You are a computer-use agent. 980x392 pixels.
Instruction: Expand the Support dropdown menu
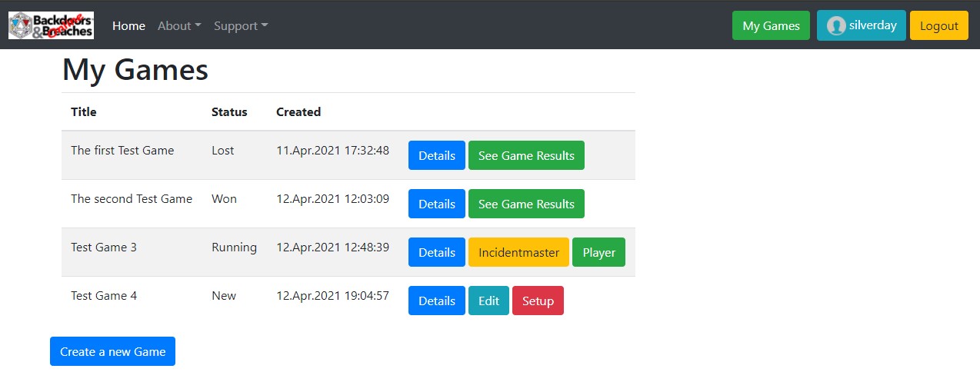point(241,25)
